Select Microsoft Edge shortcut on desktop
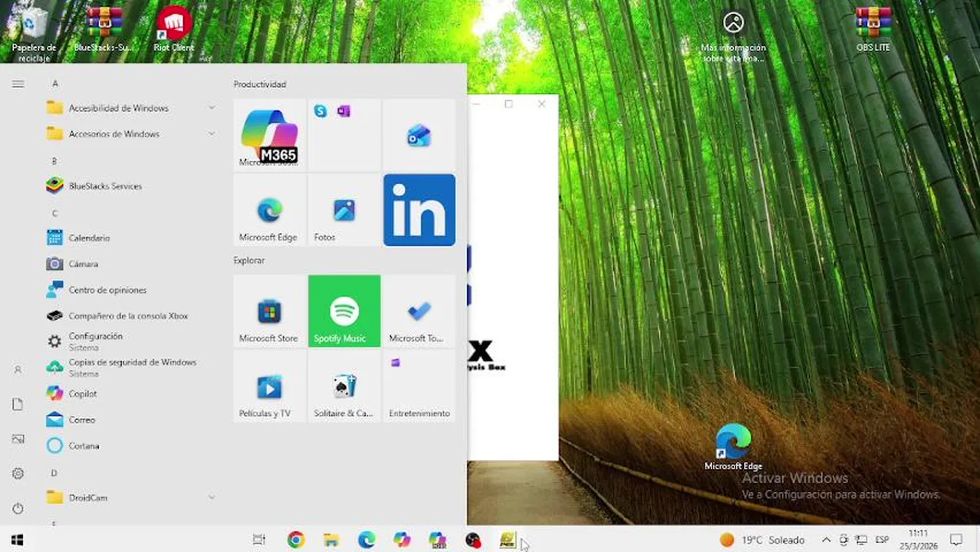This screenshot has width=980, height=552. pos(733,447)
